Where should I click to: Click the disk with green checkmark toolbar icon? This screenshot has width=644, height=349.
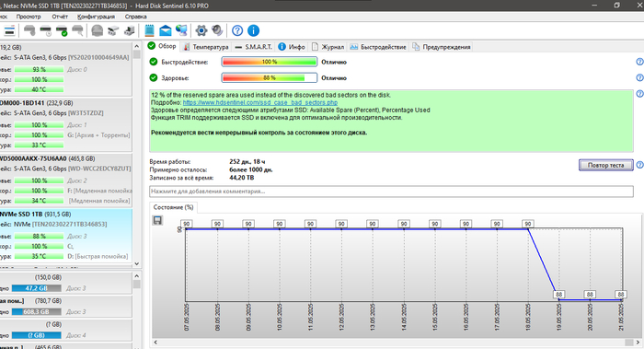pos(62,30)
